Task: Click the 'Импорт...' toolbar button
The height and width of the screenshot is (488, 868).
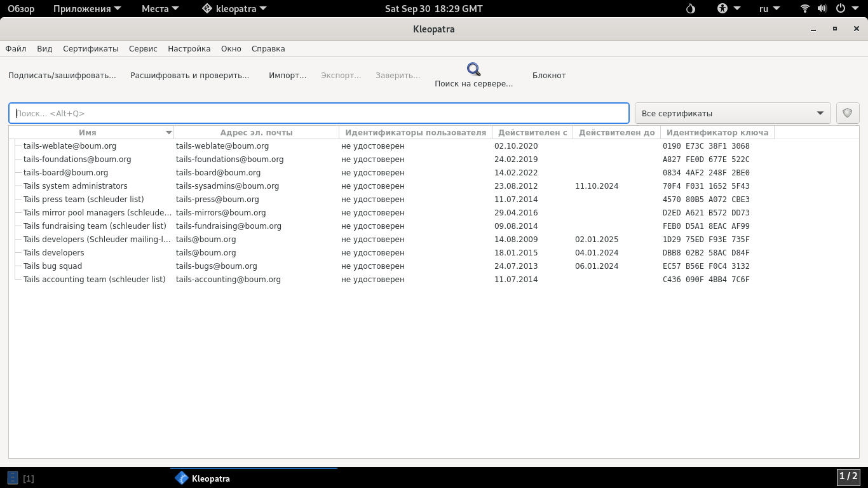Action: 287,75
